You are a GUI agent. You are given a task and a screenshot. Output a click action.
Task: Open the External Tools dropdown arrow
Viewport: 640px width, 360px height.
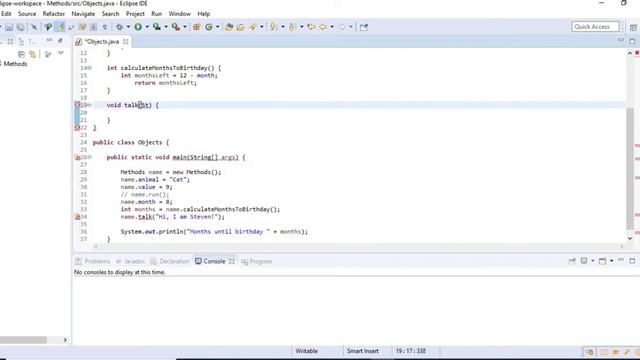(x=185, y=27)
